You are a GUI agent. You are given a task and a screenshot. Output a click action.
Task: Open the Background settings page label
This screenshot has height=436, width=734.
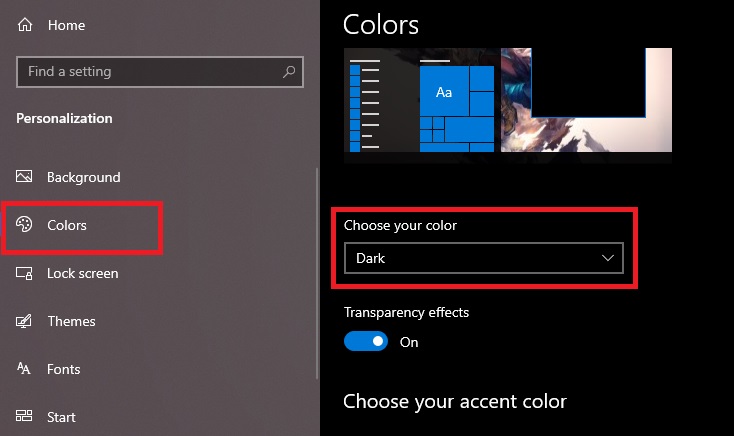[83, 177]
